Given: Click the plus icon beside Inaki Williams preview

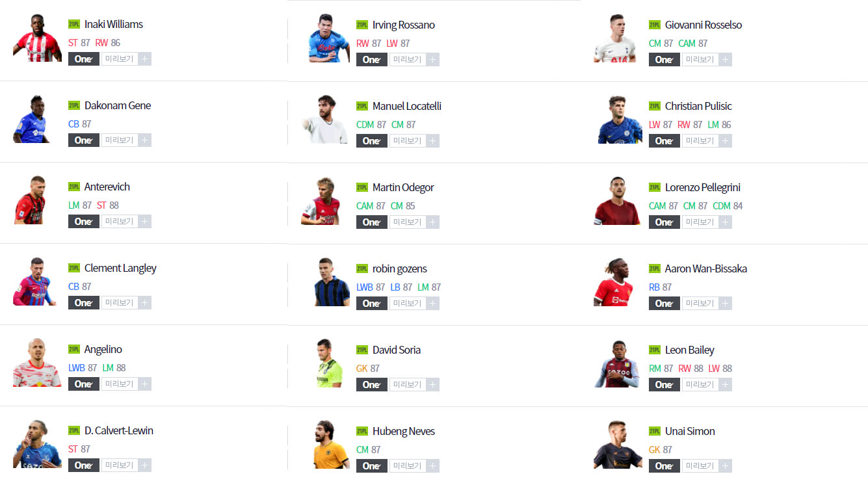Looking at the screenshot, I should click(145, 59).
